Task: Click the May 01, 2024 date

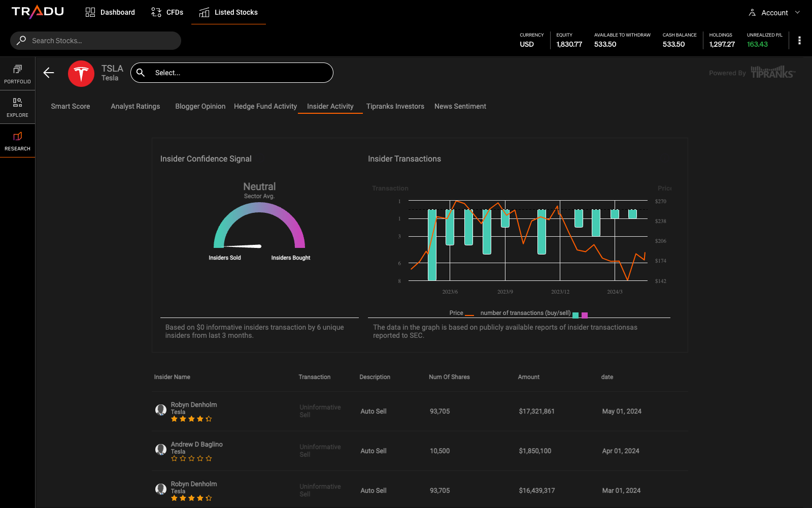Action: [622, 411]
